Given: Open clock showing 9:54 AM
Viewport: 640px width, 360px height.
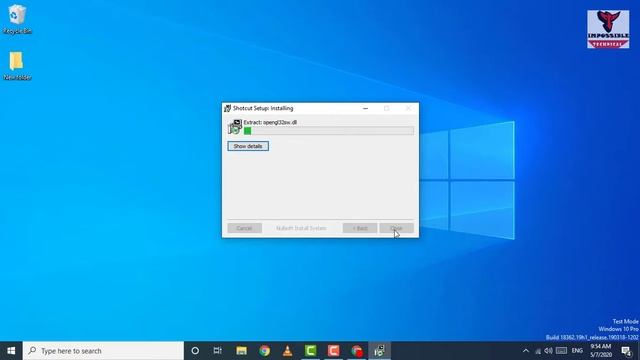Looking at the screenshot, I should (601, 351).
